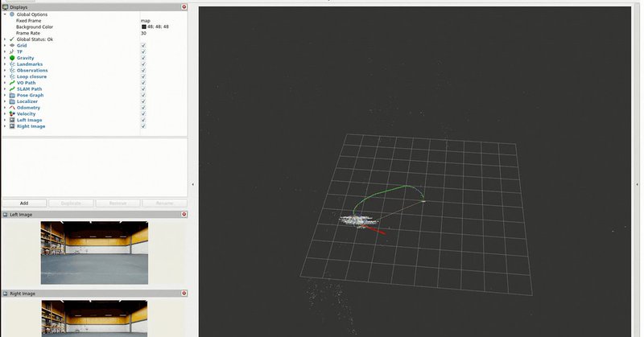Image resolution: width=644 pixels, height=337 pixels.
Task: Toggle the Loop closure checkbox
Action: 143,76
